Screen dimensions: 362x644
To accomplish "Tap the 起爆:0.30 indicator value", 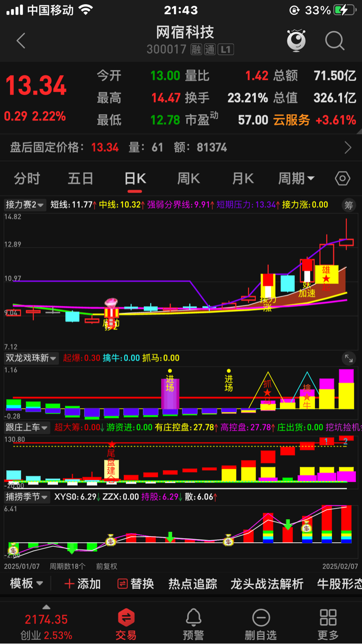I will (82, 358).
